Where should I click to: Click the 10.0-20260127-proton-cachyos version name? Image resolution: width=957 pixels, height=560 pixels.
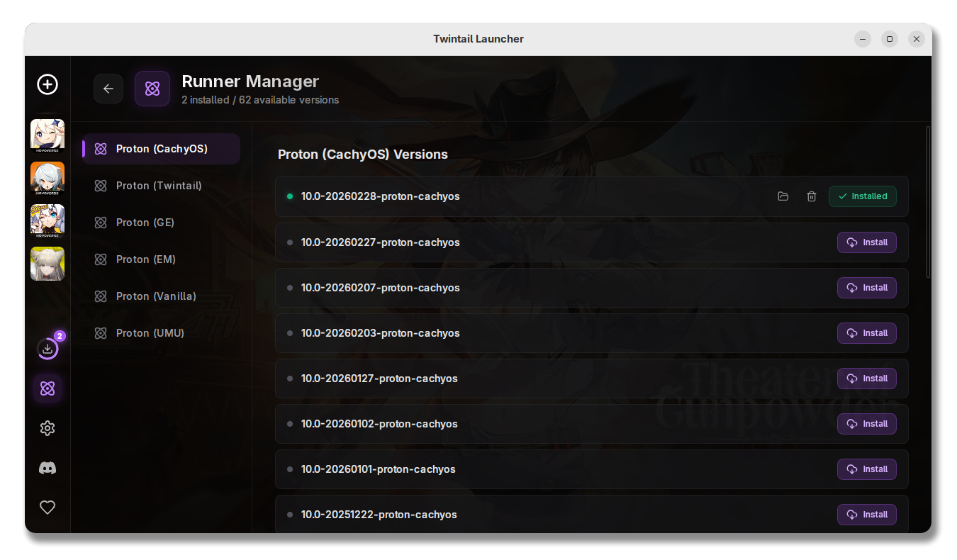(379, 379)
